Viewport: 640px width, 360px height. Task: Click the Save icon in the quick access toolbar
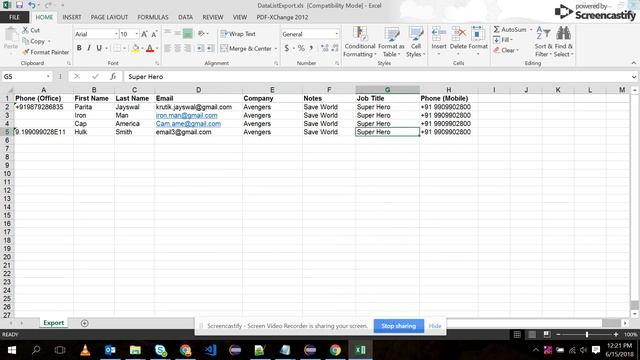[x=19, y=5]
